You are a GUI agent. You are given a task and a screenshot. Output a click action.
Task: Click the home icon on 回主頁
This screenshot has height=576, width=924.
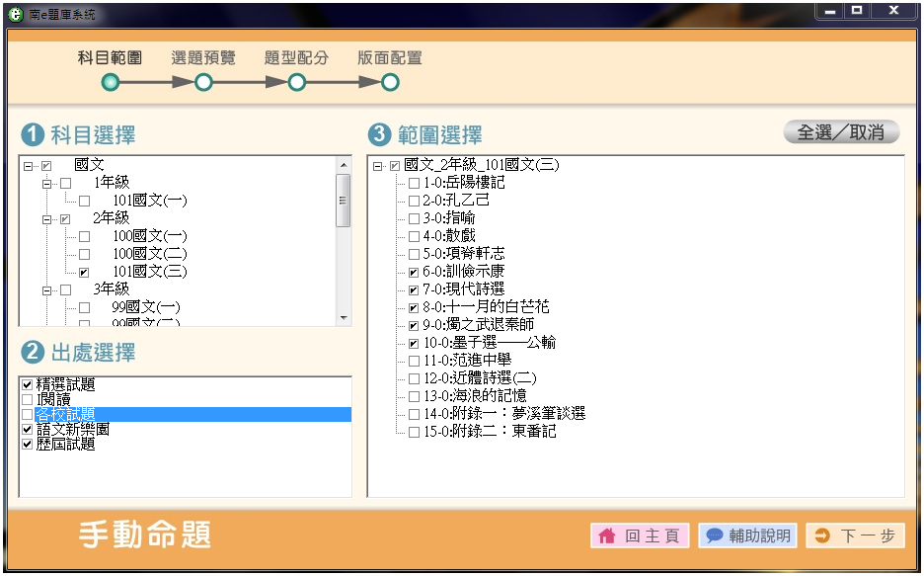tap(607, 536)
